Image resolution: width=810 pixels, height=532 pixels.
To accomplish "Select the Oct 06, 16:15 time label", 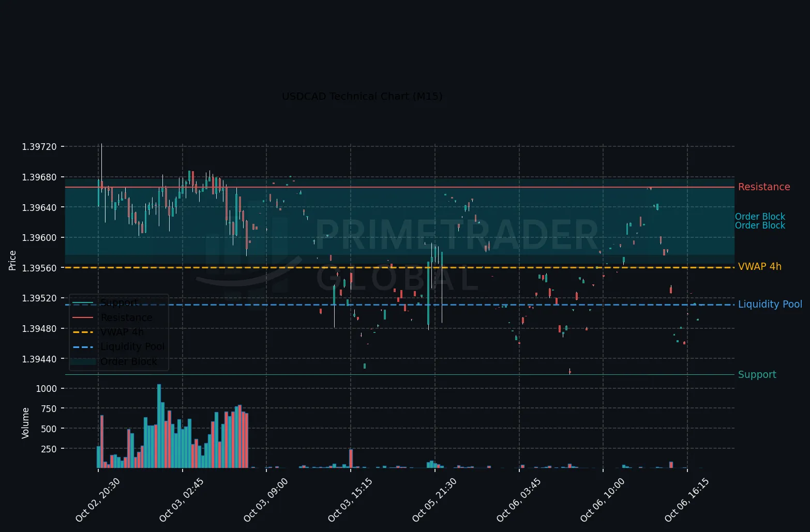I will pos(687,499).
